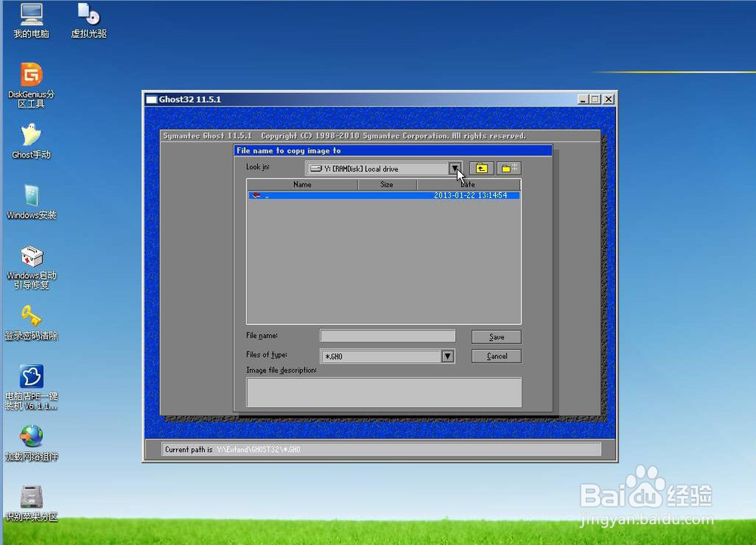Select the Windows启动引导修复 desktop icon

coord(31,267)
